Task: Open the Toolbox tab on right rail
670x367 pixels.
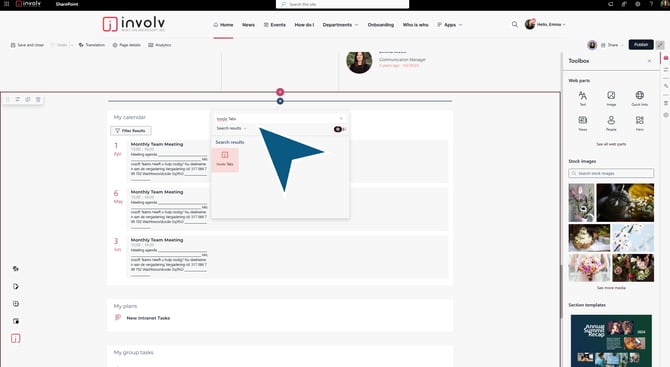Action: [x=666, y=58]
